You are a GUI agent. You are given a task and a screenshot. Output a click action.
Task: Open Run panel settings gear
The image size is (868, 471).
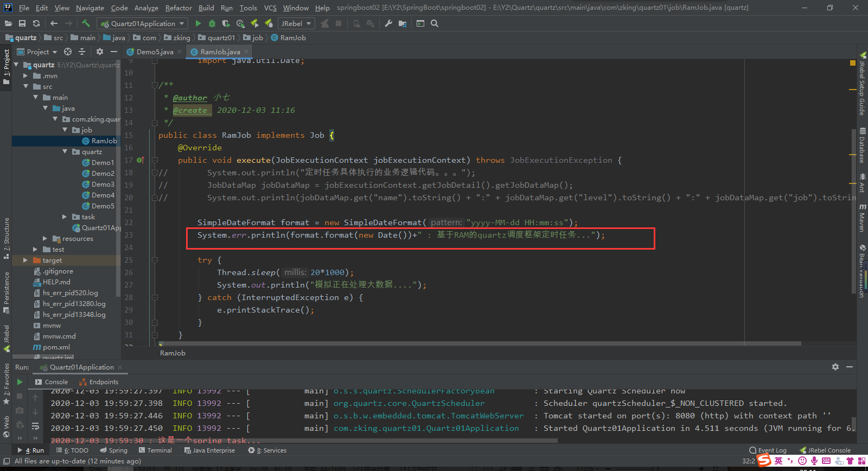click(835, 367)
